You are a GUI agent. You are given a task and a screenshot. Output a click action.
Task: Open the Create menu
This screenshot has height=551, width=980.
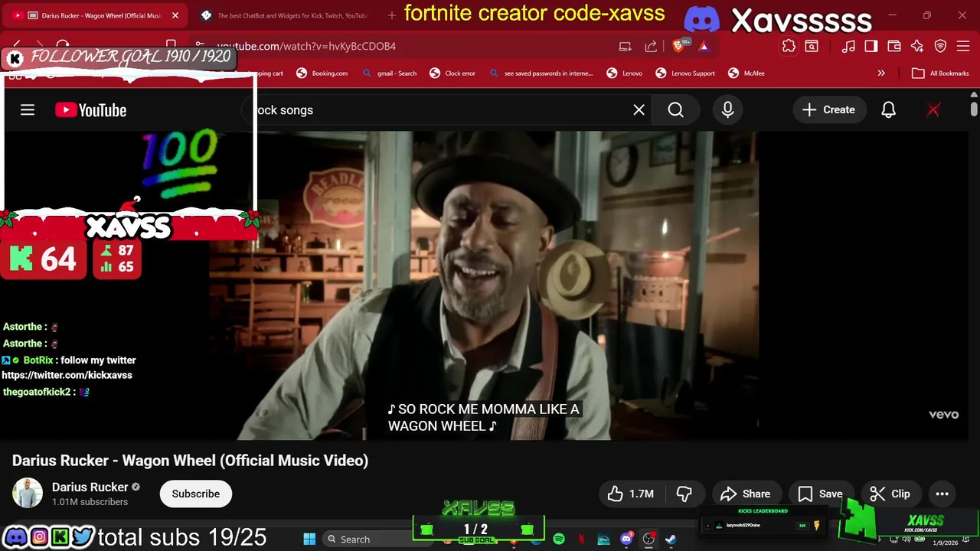(828, 110)
